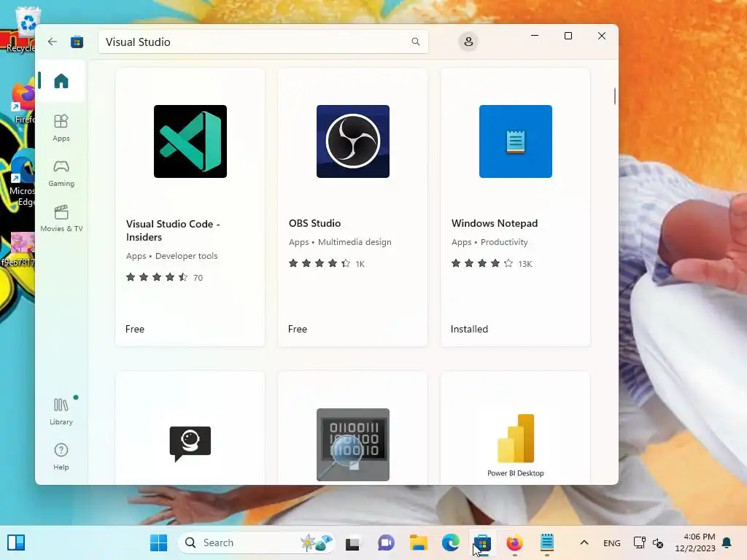Viewport: 747px width, 560px height.
Task: Click the ENG language indicator
Action: click(x=612, y=542)
